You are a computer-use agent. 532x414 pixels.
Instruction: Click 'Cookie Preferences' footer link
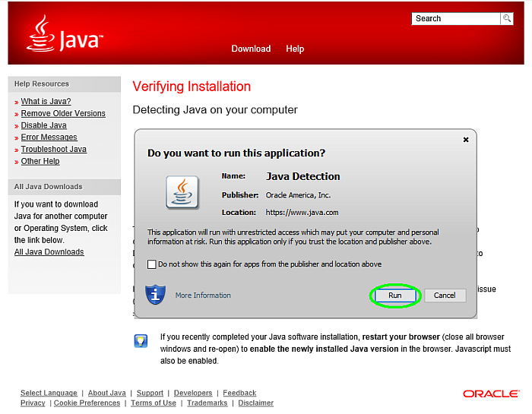[87, 403]
